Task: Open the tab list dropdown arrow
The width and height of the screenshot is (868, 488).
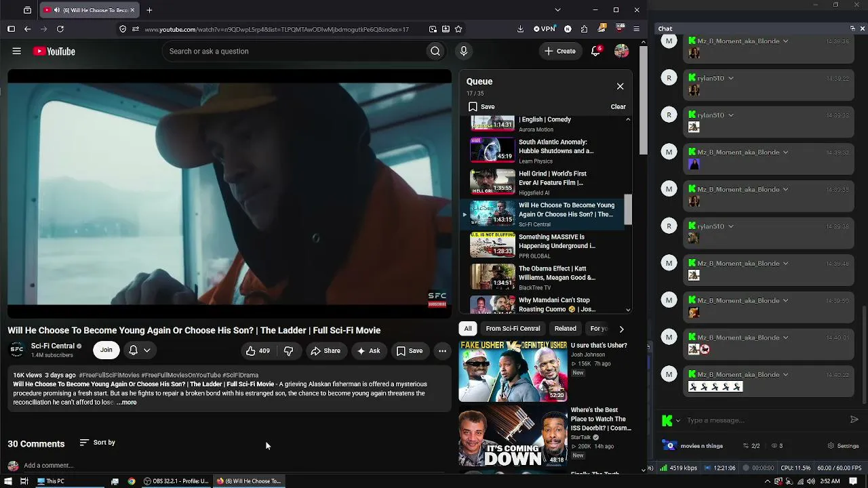Action: [557, 10]
